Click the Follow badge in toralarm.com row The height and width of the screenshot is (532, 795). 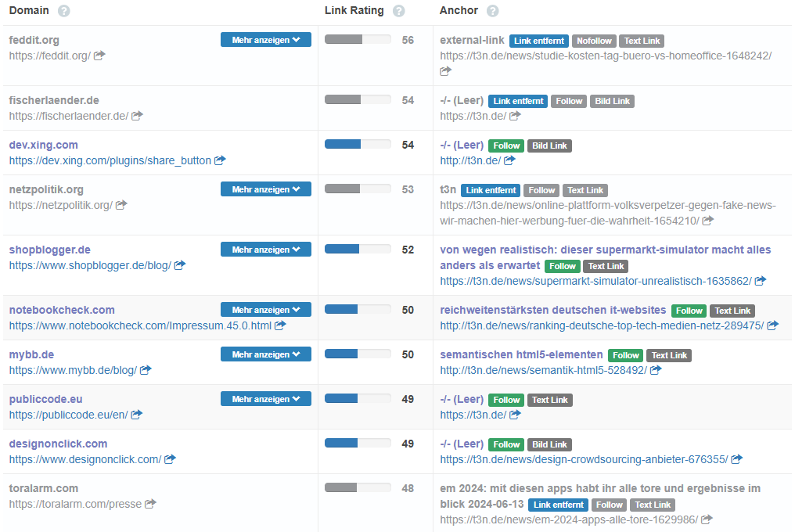coord(610,505)
